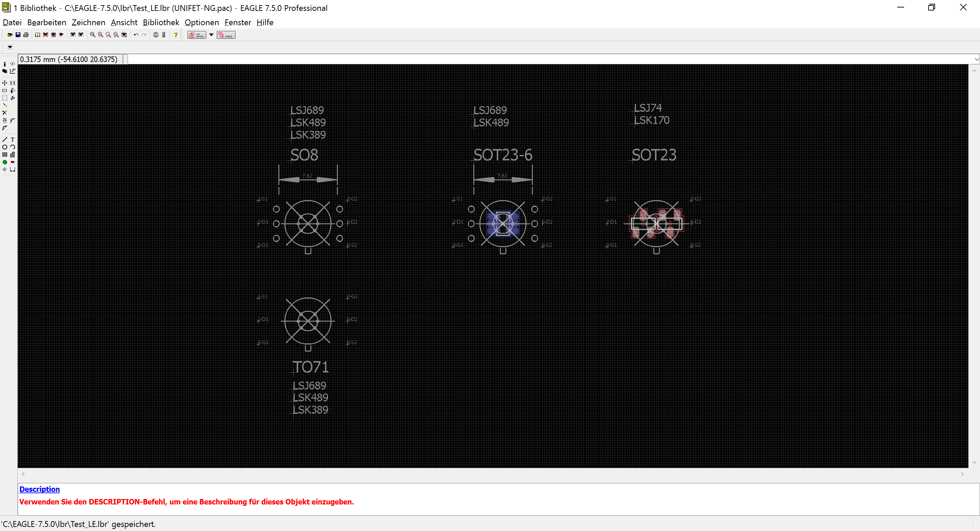Click the Undo arrow icon
The height and width of the screenshot is (531, 980).
click(x=136, y=35)
